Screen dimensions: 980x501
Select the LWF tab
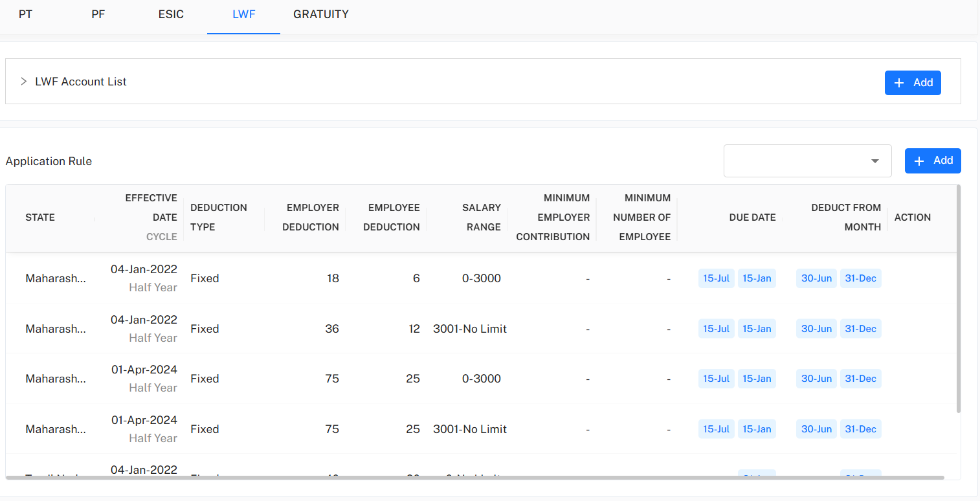(244, 14)
